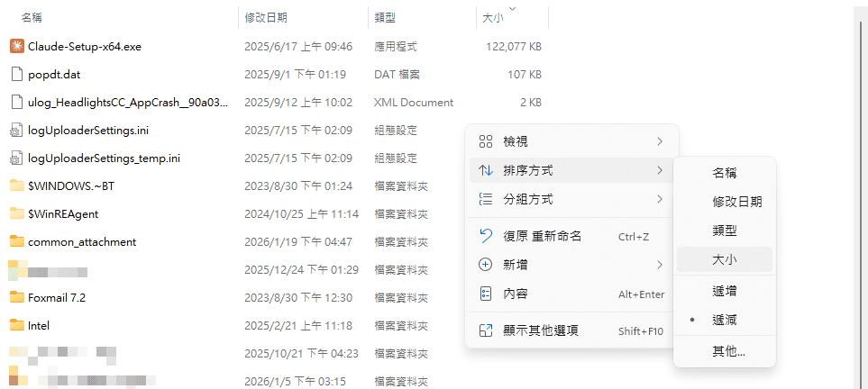
Task: Click date 2025/12/24 下午 01:29
Action: coord(301,270)
